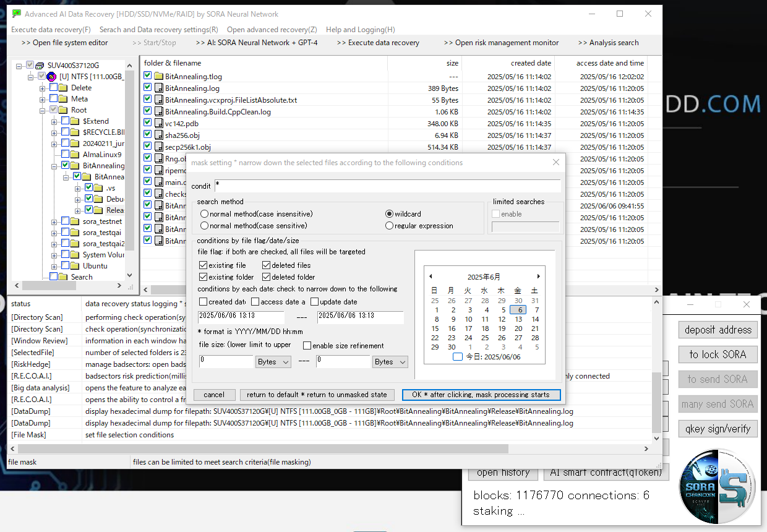This screenshot has height=532, width=767.
Task: Open Bytes unit dropdown for upper size limit
Action: click(x=390, y=362)
